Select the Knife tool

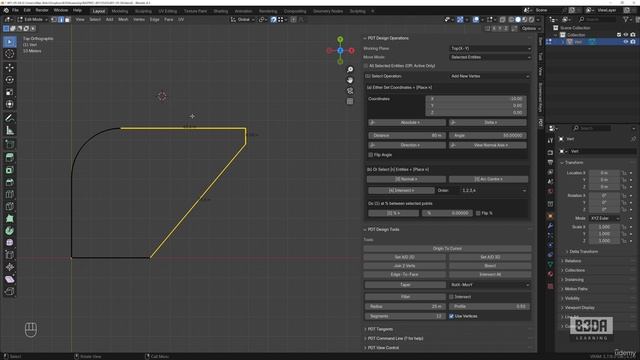point(9,207)
